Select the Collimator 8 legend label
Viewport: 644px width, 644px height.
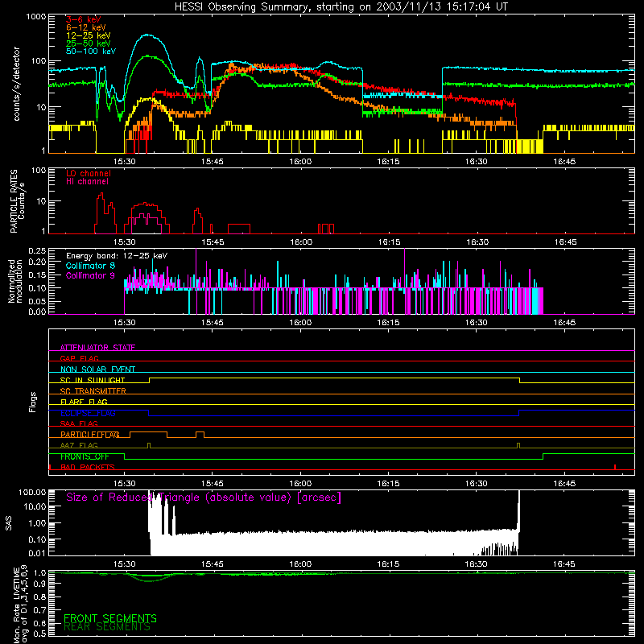point(90,266)
